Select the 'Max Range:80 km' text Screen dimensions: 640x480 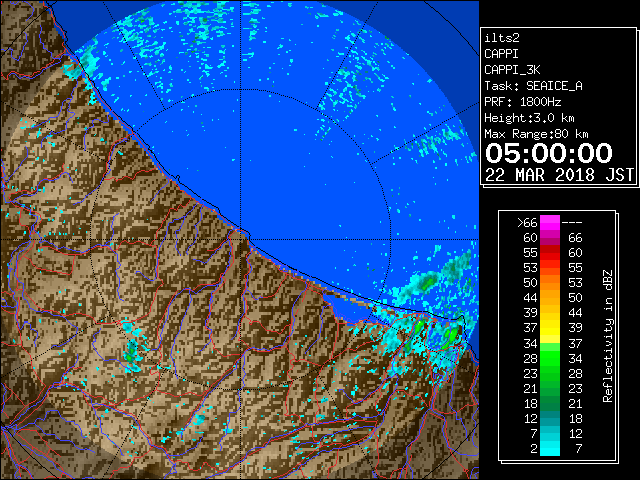click(536, 134)
